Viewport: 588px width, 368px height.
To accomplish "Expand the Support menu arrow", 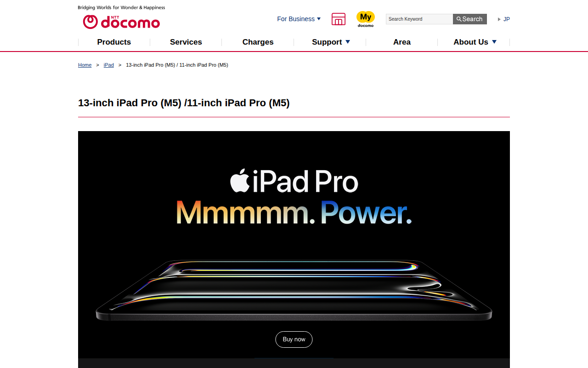I will coord(348,42).
